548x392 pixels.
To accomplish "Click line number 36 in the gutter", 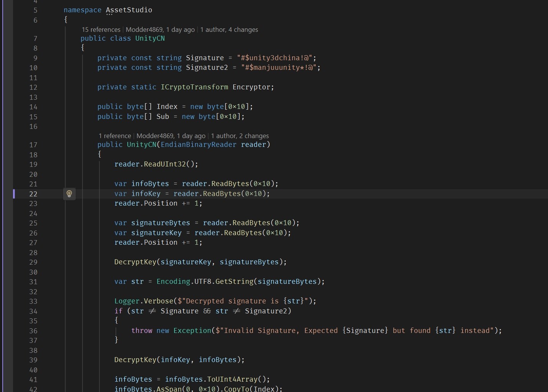I will point(33,331).
